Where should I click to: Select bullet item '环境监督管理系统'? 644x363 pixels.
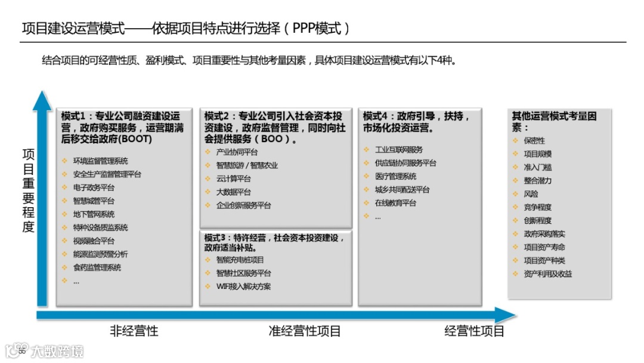tap(100, 161)
